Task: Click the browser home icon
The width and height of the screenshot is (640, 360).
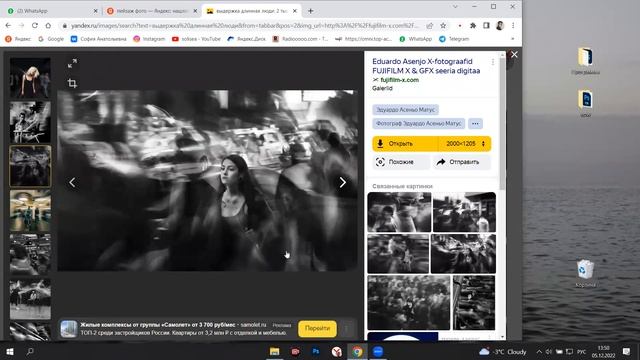Action: (48, 25)
